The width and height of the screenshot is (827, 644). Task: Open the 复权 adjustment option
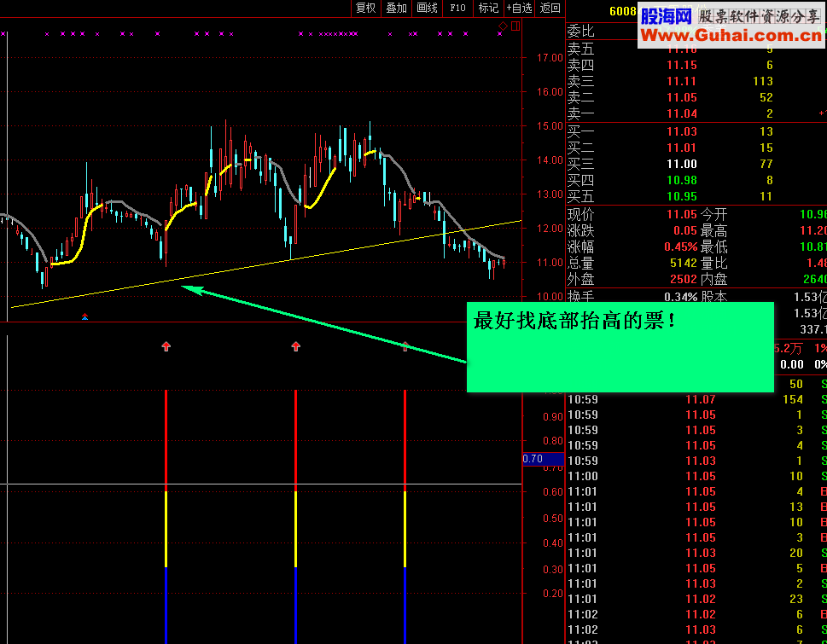tap(365, 8)
